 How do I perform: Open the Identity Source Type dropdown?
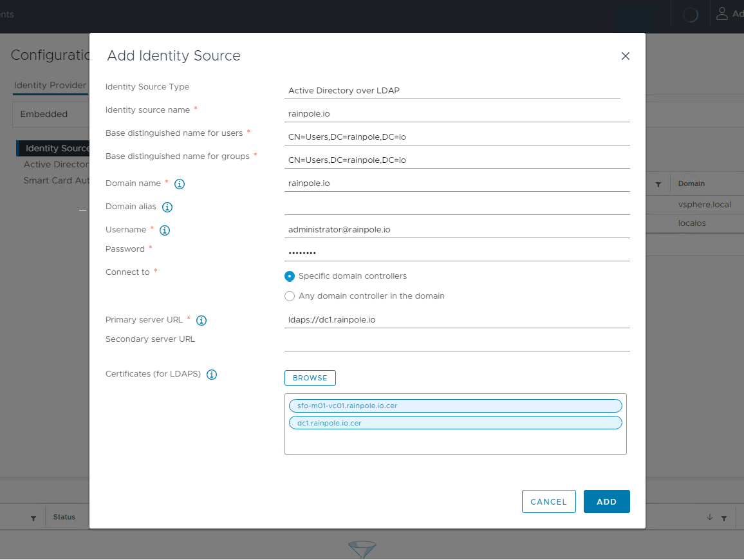452,90
